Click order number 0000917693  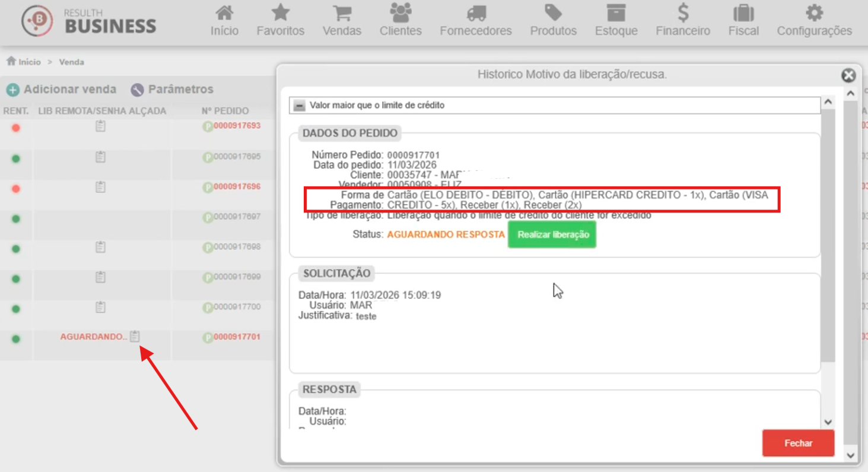(x=237, y=126)
